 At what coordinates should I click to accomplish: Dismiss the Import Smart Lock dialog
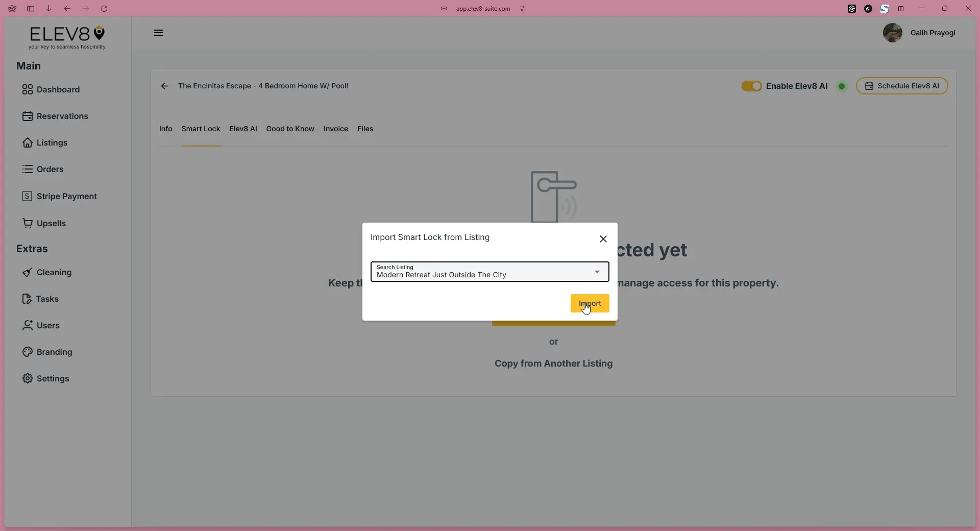coord(603,238)
